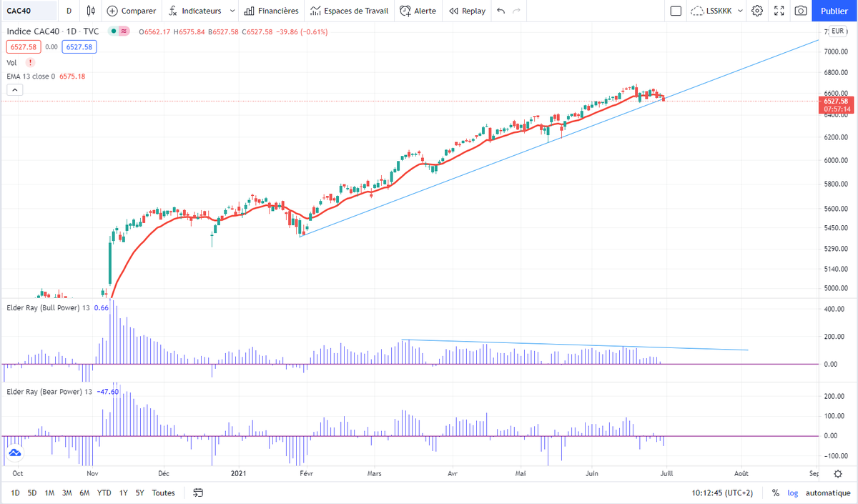
Task: Open the go-to-date calendar icon
Action: click(199, 493)
